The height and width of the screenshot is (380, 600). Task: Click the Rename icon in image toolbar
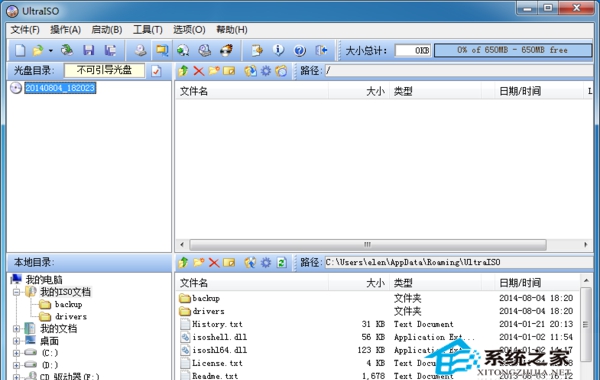[229, 71]
